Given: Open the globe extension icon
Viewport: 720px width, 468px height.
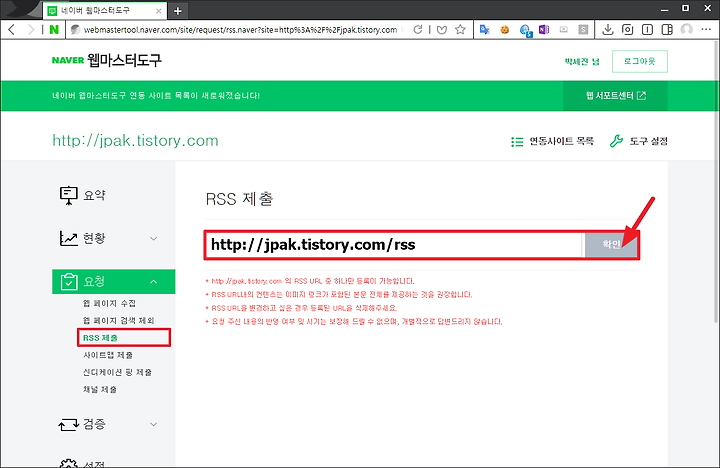Looking at the screenshot, I should 525,30.
